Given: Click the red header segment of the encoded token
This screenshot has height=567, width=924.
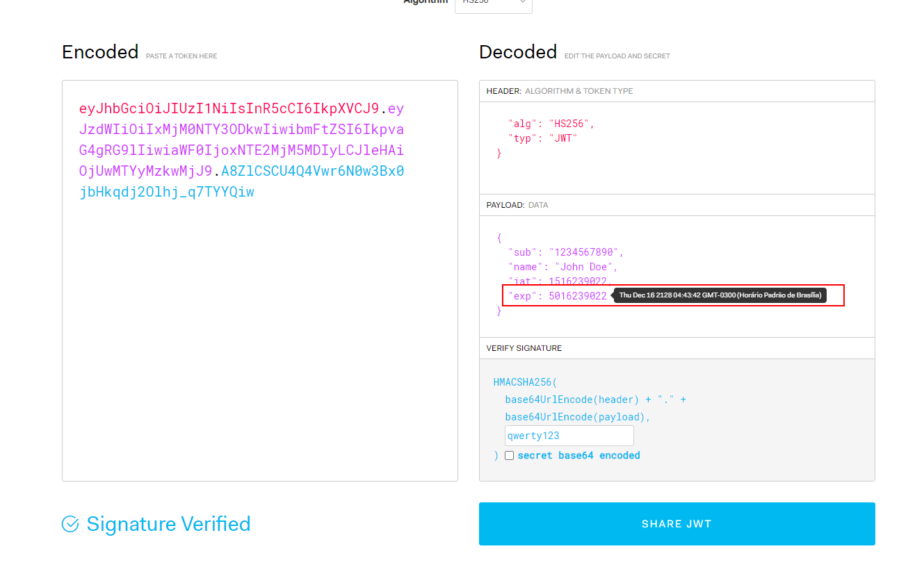Looking at the screenshot, I should tap(229, 109).
